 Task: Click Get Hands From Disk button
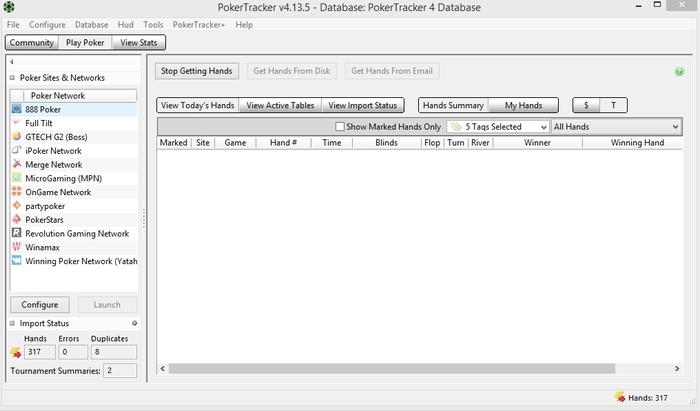point(292,71)
